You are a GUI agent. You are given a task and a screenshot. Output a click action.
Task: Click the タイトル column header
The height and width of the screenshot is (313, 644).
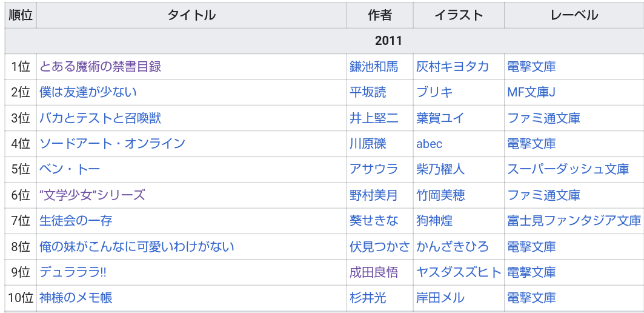[191, 15]
